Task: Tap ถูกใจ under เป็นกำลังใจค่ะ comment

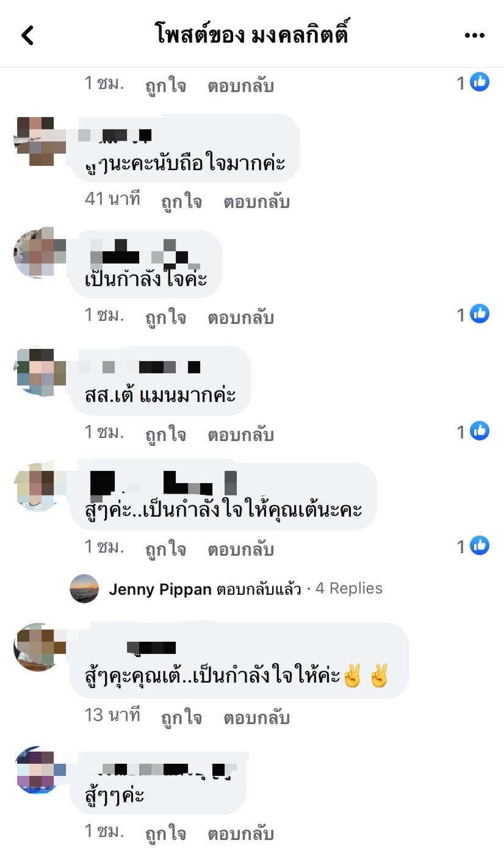Action: click(166, 318)
